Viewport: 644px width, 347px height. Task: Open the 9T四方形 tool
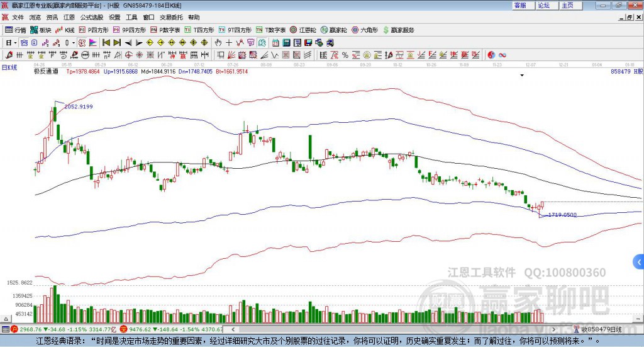(235, 30)
